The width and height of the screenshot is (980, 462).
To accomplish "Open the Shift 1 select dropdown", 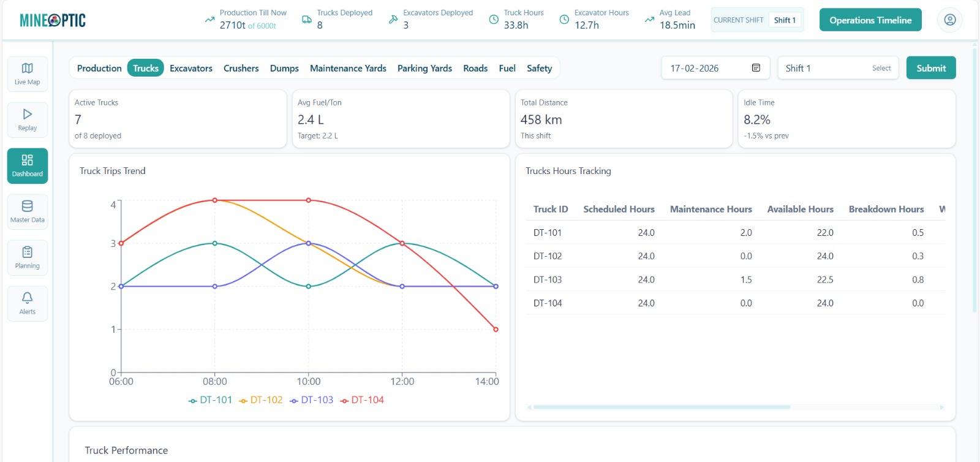I will point(837,68).
